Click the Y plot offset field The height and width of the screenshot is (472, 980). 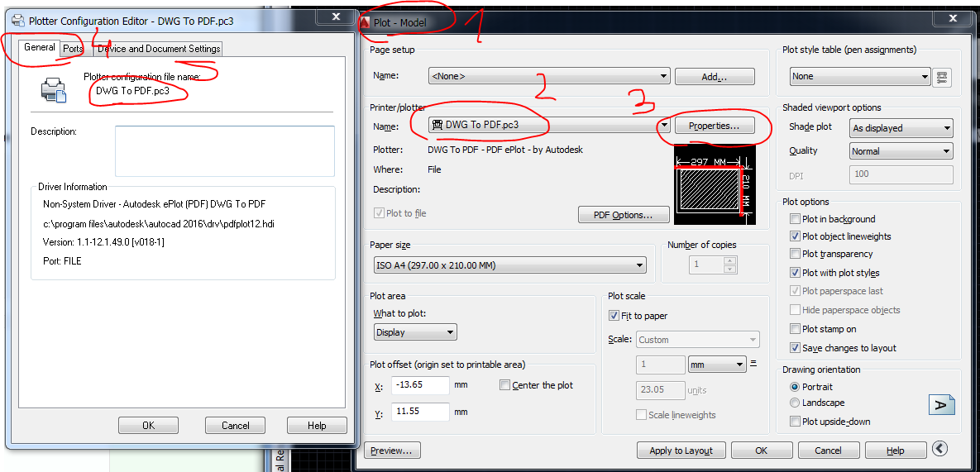click(x=421, y=412)
